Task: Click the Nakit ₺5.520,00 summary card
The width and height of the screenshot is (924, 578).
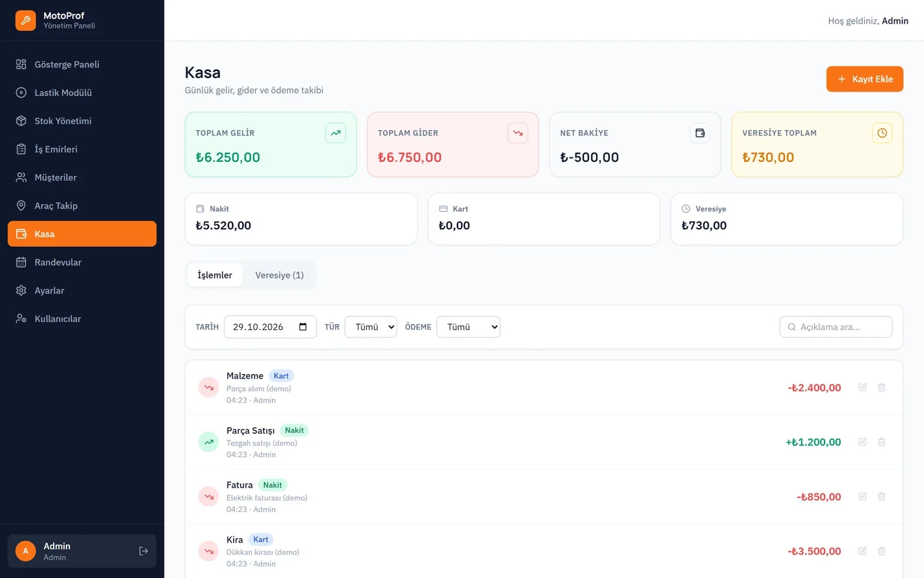Action: tap(301, 219)
